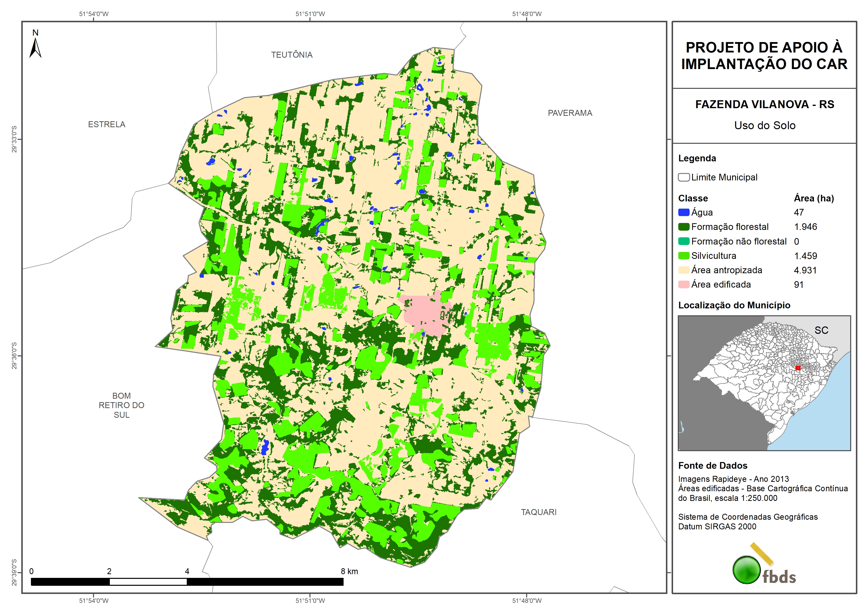Viewport: 868px width, 614px height.
Task: Click the PAVERAMA municipality label
Action: click(570, 113)
